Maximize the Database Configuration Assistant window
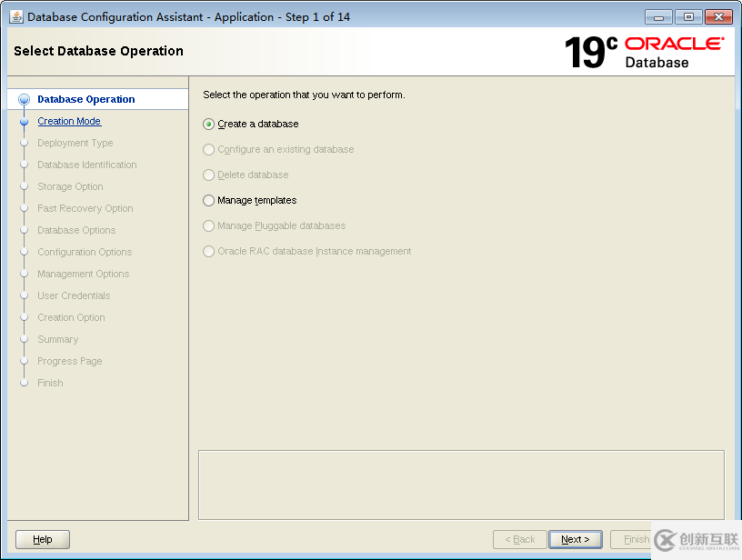This screenshot has width=742, height=560. [x=688, y=17]
